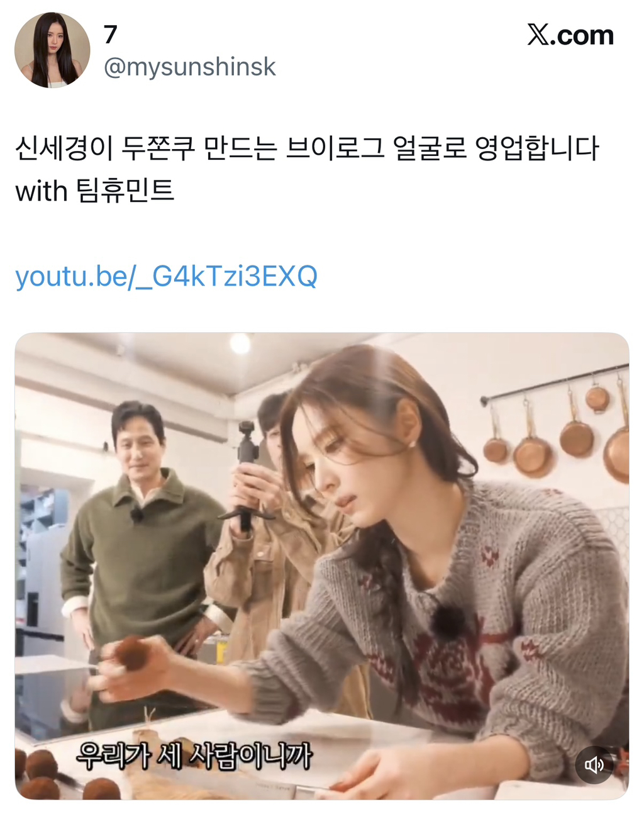
Task: Open the @mysunshinsk handle
Action: click(189, 67)
